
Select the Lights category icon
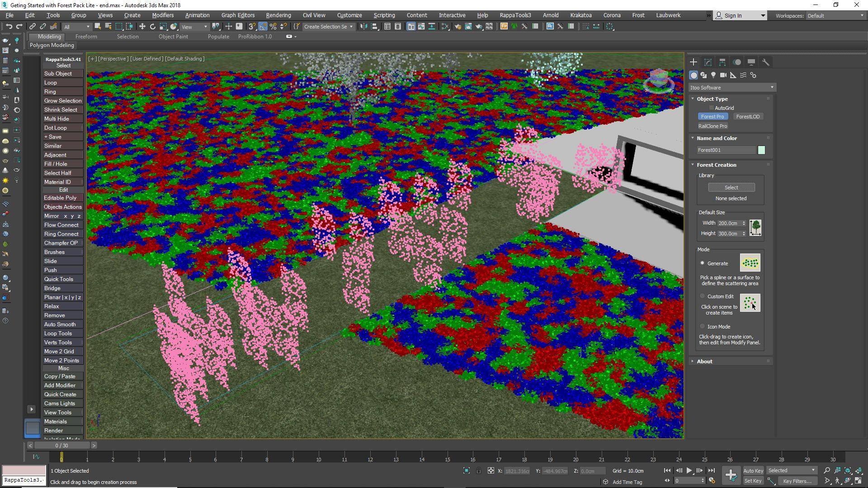pyautogui.click(x=713, y=75)
